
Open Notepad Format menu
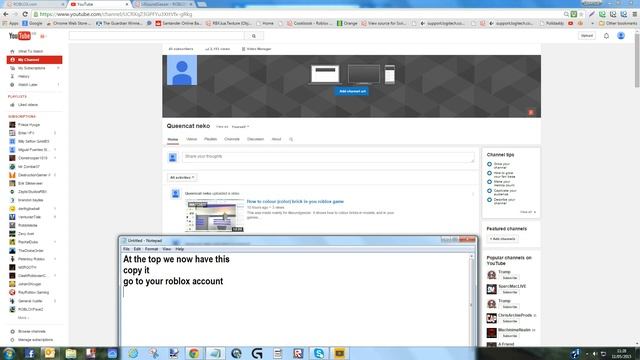pos(151,249)
